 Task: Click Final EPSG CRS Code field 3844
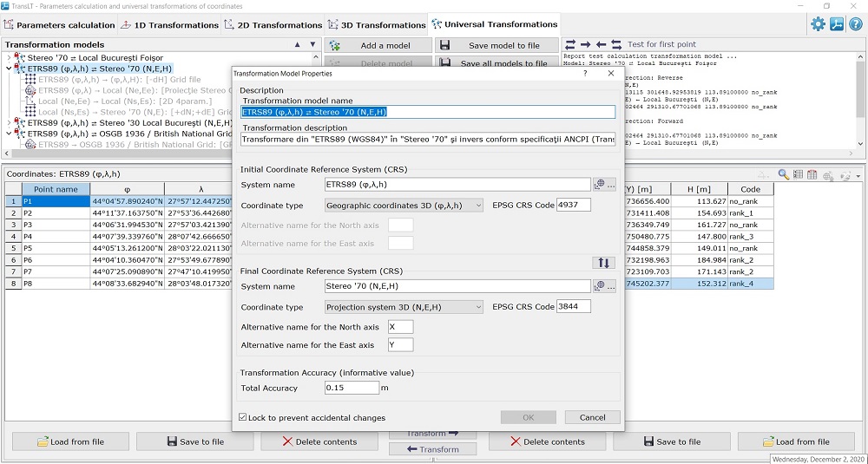[574, 307]
